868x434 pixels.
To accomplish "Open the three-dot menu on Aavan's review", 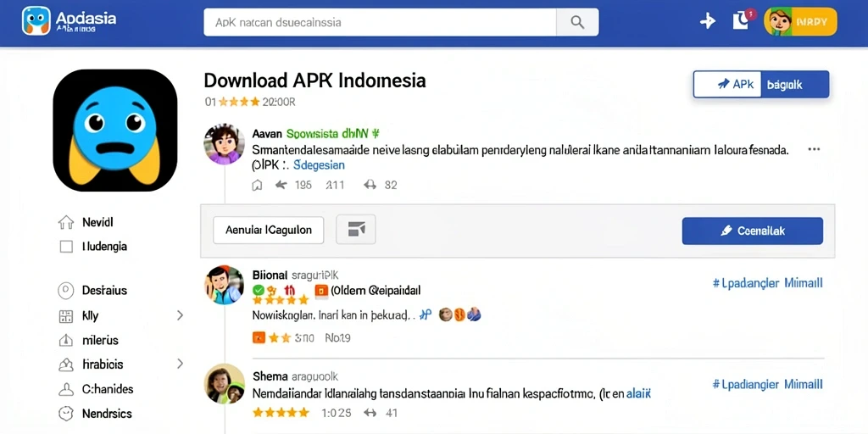I will (x=814, y=149).
